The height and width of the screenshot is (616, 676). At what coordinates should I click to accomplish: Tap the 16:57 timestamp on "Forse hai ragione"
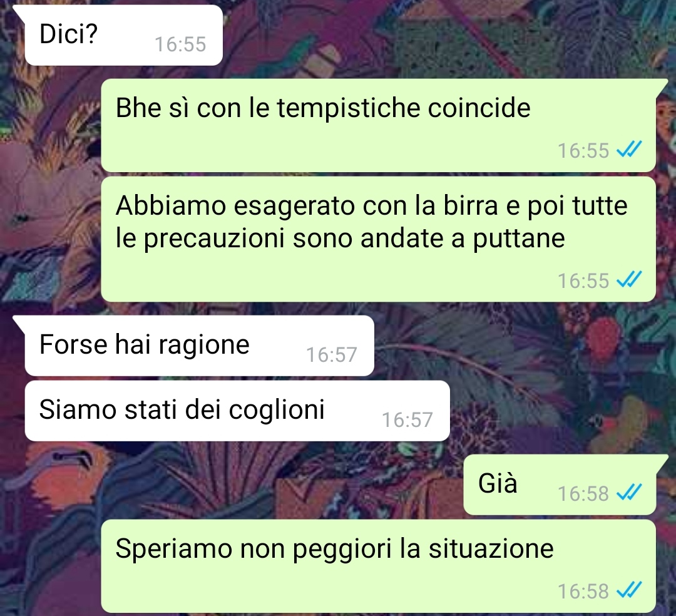pos(332,355)
